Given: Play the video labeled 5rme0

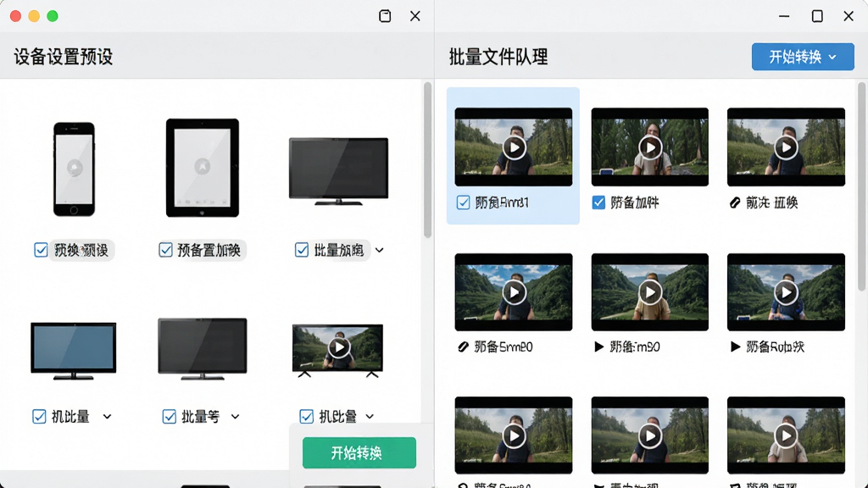Looking at the screenshot, I should tap(515, 292).
